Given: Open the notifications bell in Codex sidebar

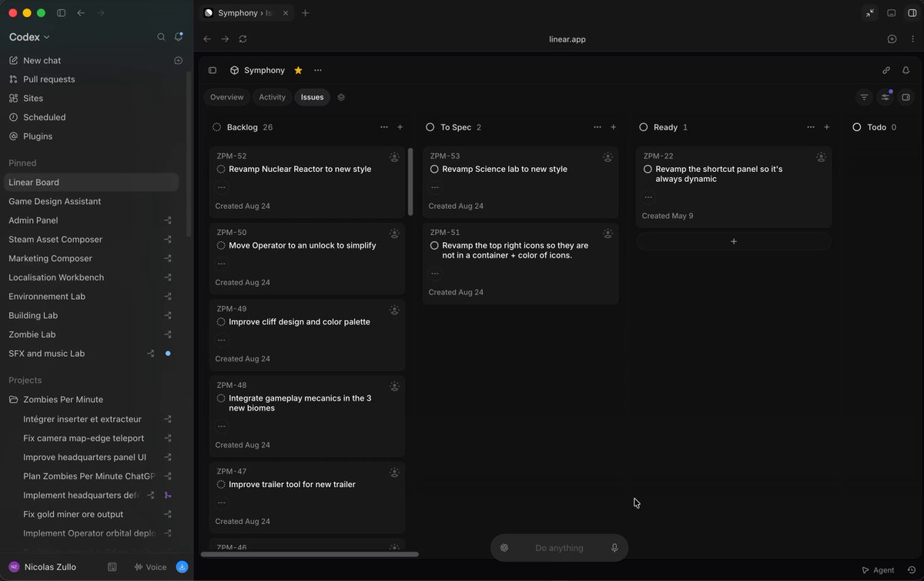Looking at the screenshot, I should click(x=179, y=36).
